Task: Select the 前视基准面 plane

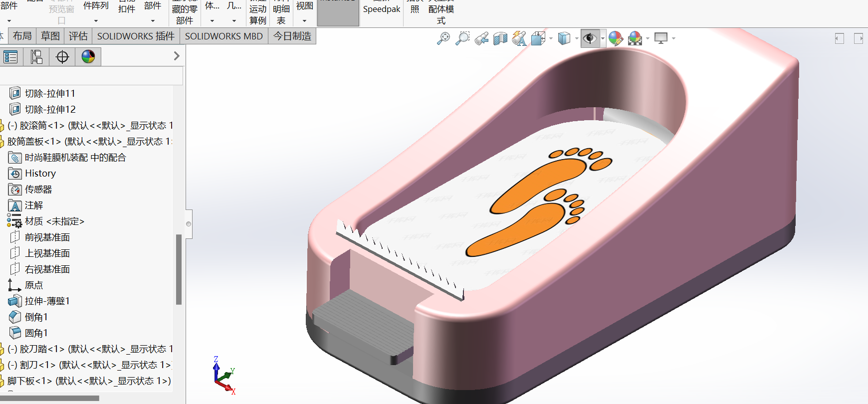Action: tap(47, 237)
